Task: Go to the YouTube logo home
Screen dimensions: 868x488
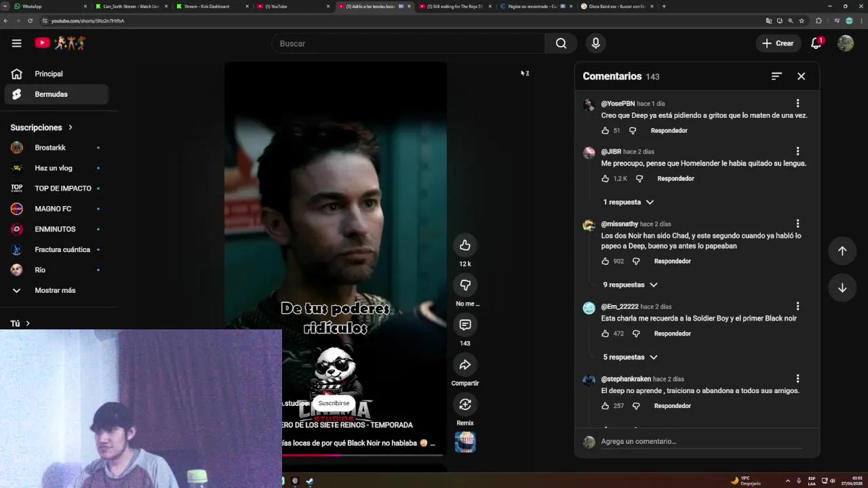Action: pos(60,43)
